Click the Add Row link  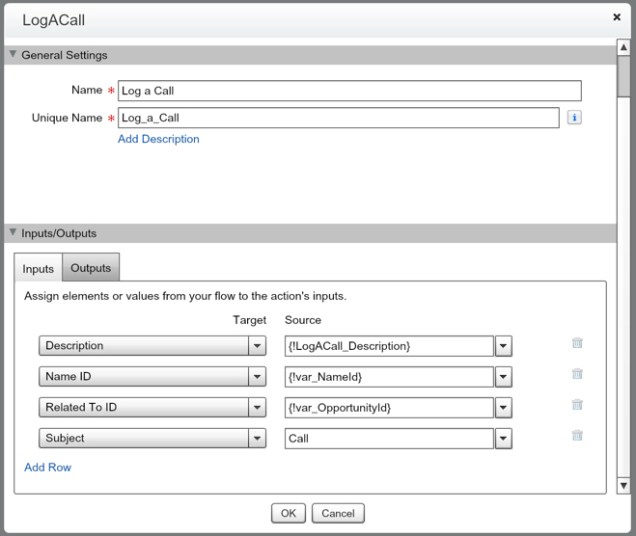[x=47, y=467]
